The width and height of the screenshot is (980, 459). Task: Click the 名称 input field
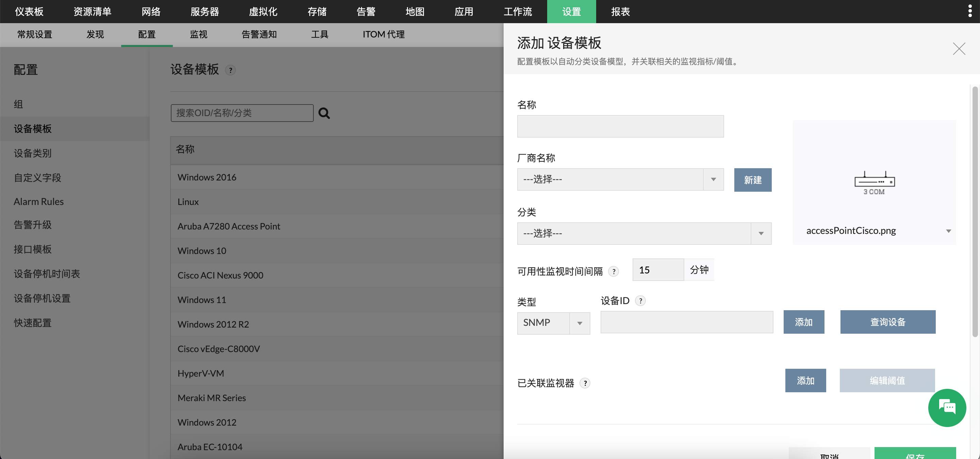click(620, 126)
